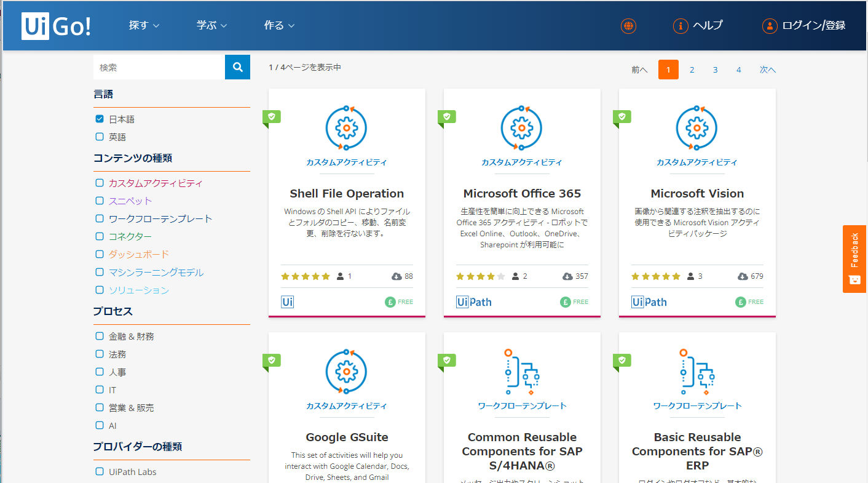
Task: Check the 営業 & 販売 process filter
Action: point(100,407)
